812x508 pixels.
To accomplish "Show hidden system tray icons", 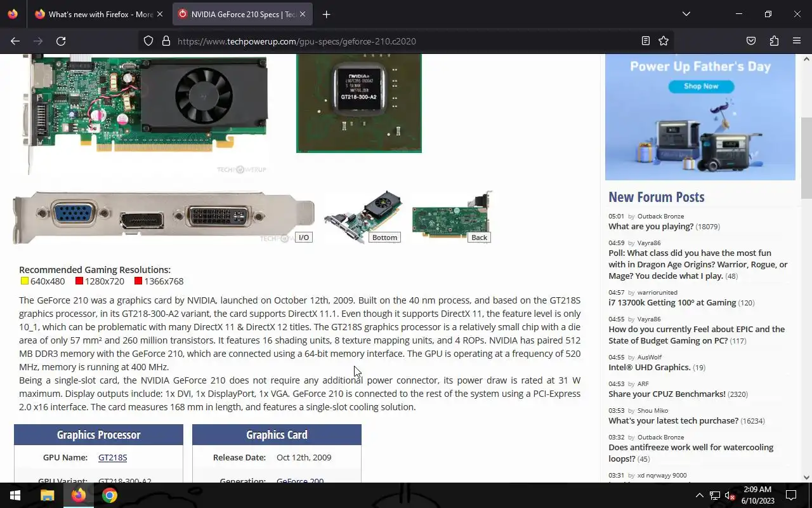I will [x=699, y=495].
